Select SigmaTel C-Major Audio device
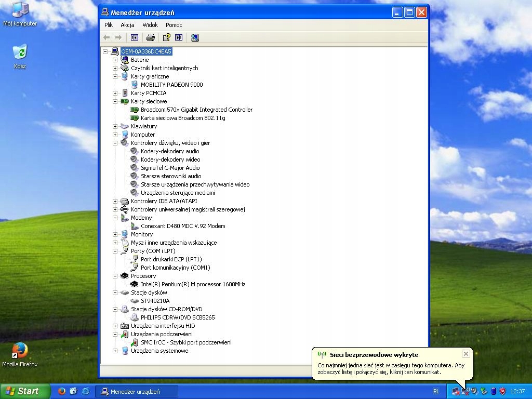Viewport: 532px width, 399px height. pos(170,168)
